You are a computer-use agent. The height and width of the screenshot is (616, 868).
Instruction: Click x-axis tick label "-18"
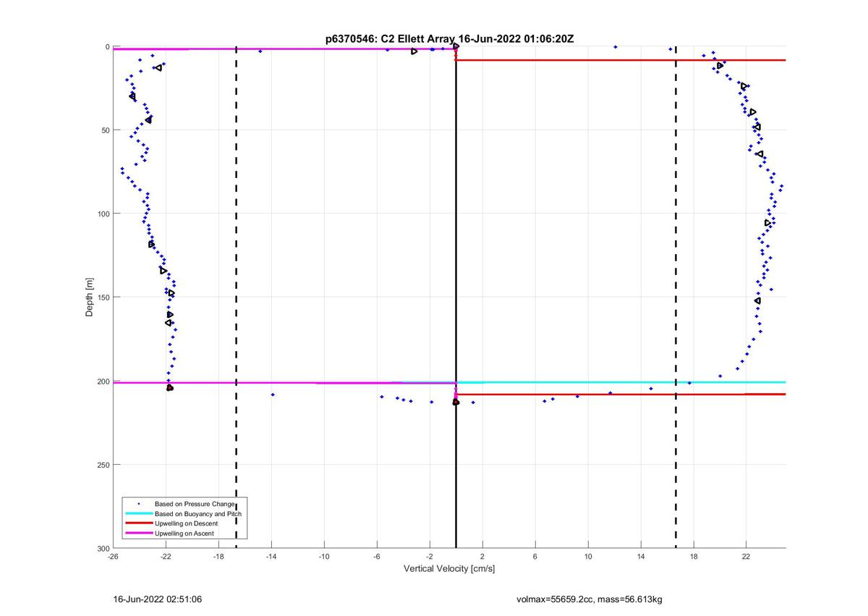click(x=218, y=557)
